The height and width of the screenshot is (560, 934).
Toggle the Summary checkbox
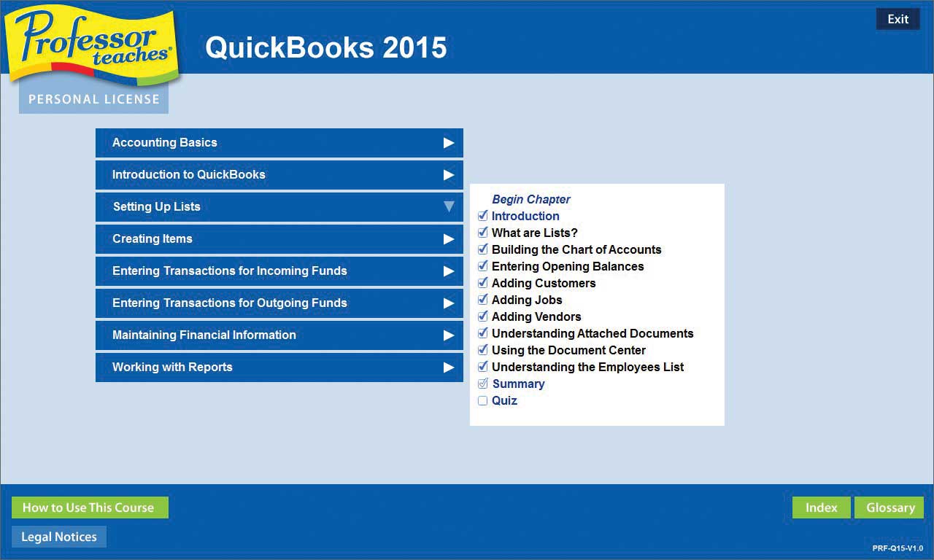[482, 384]
